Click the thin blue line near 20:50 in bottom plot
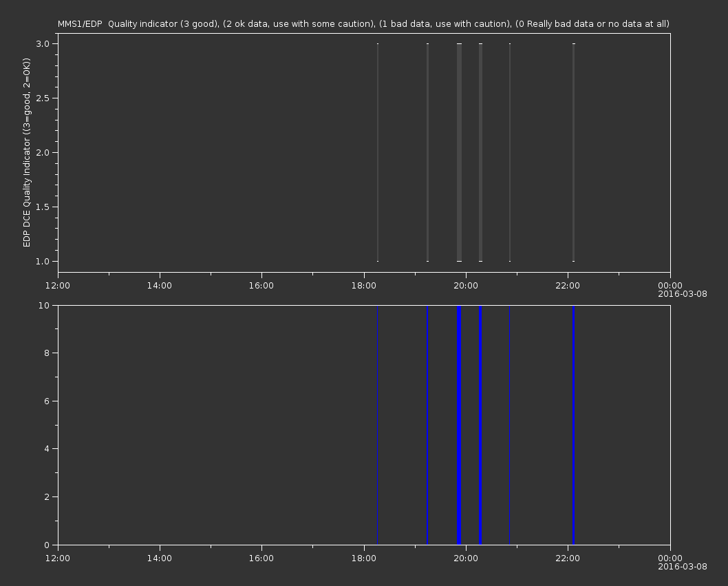 [x=509, y=425]
